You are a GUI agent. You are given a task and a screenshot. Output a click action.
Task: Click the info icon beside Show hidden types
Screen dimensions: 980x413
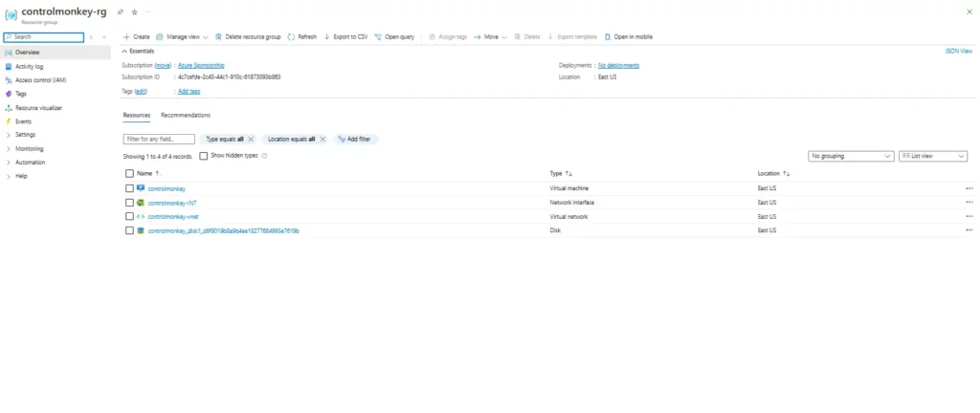[264, 156]
